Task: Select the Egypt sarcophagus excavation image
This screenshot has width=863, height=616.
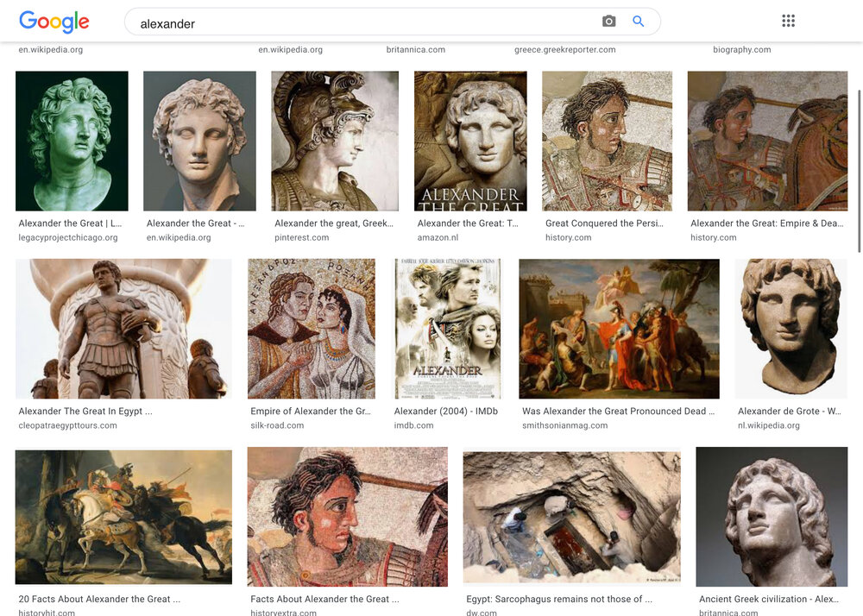Action: click(572, 517)
